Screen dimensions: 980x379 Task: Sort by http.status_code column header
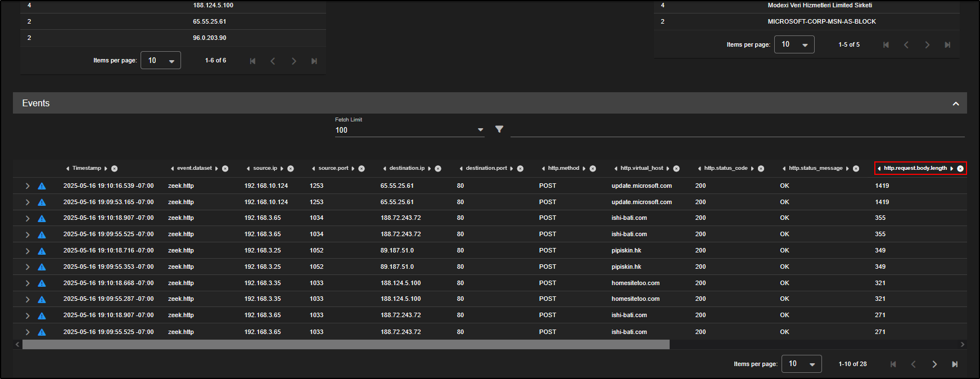(x=725, y=168)
